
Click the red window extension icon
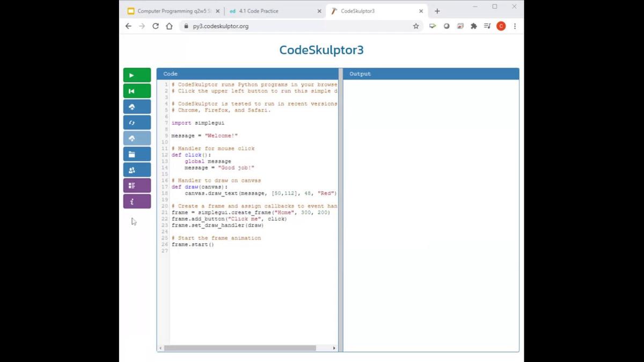460,26
